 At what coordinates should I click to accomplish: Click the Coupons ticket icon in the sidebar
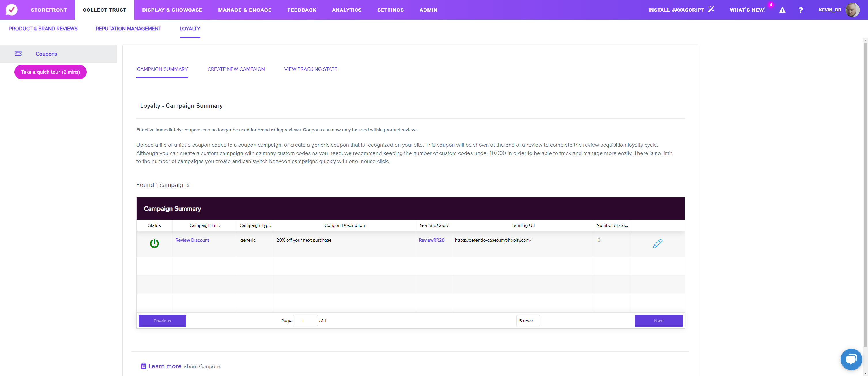click(18, 53)
